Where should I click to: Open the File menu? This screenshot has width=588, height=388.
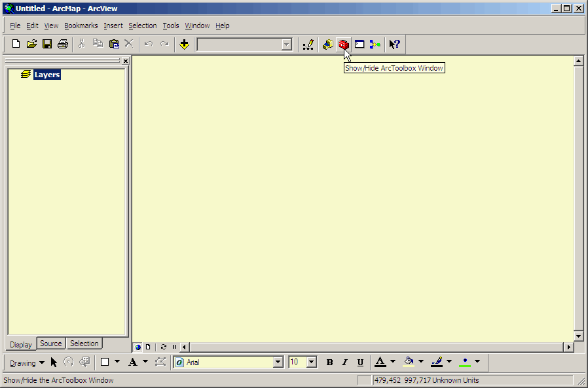(x=15, y=26)
